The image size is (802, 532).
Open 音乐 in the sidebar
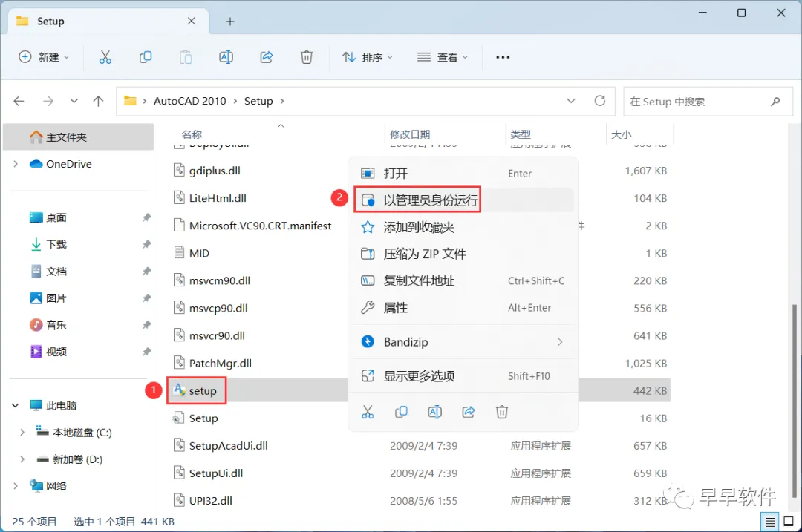point(56,325)
